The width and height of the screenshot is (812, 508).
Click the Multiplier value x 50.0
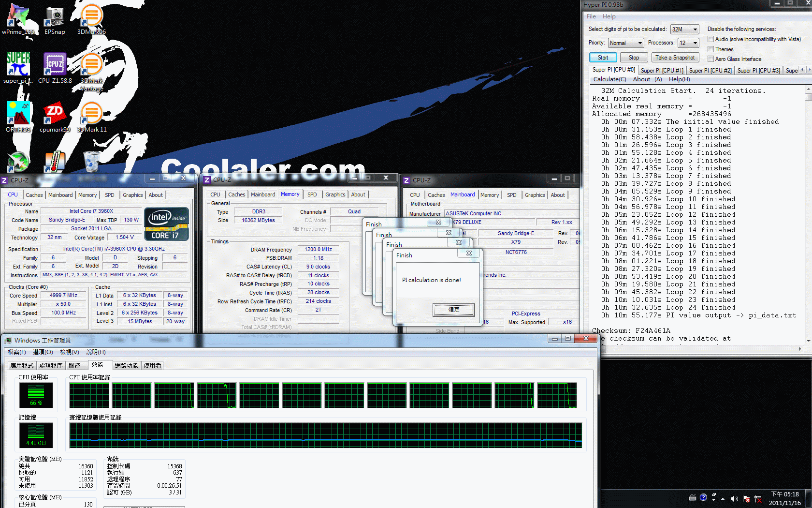click(63, 304)
